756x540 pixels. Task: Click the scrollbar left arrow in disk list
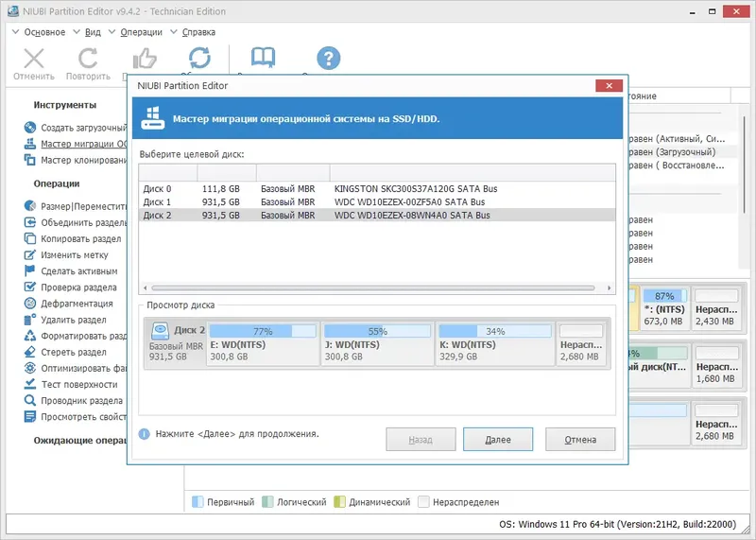click(146, 288)
